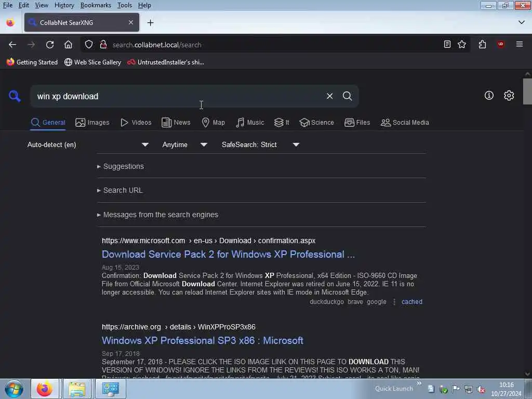Open the Bookmarks menu
This screenshot has width=532, height=399.
tap(96, 5)
